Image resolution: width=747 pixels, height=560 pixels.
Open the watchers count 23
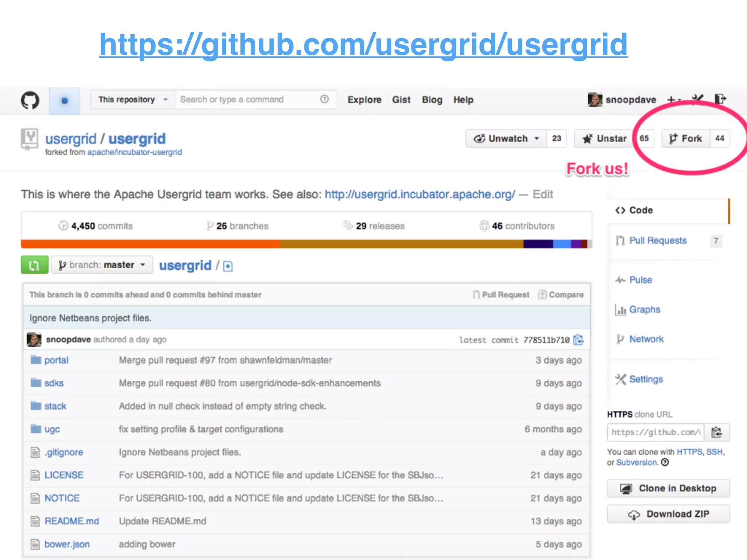(x=557, y=139)
